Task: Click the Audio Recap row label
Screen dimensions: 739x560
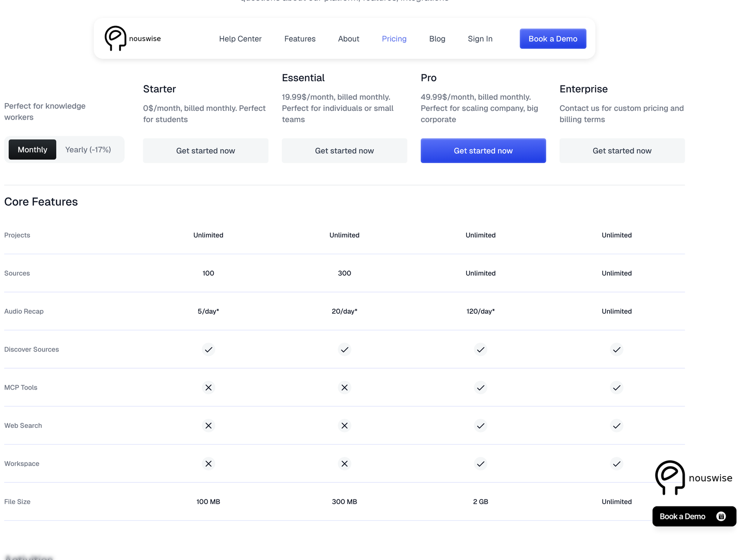Action: coord(24,311)
